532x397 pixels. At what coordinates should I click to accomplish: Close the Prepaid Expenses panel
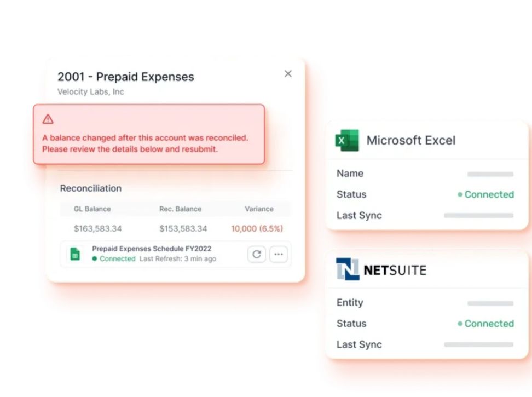pos(288,74)
